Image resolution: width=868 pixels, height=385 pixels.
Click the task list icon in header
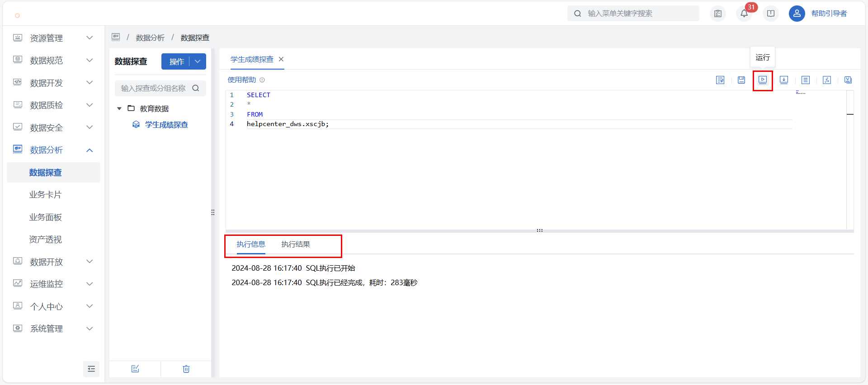tap(718, 14)
